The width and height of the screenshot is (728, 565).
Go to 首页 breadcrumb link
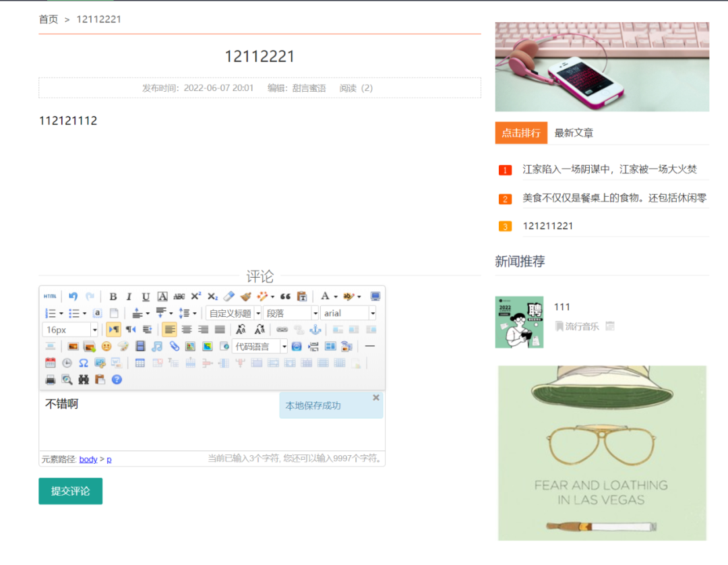(x=49, y=19)
